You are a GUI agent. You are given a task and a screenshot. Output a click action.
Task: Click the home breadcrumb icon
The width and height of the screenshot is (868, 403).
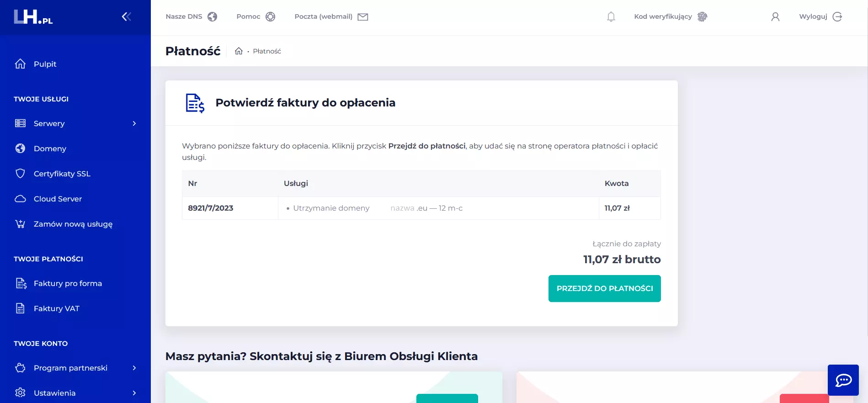click(239, 51)
